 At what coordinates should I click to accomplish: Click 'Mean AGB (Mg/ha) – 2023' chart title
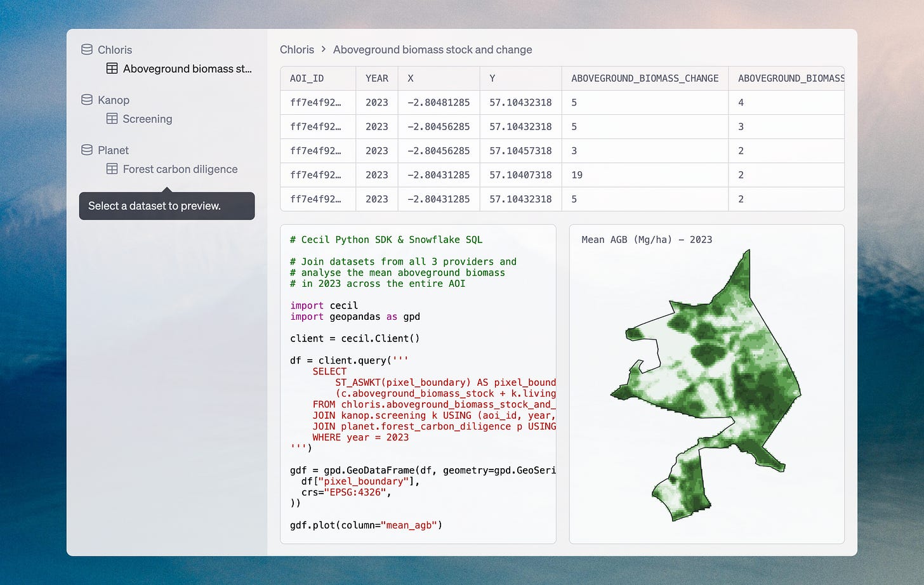647,240
